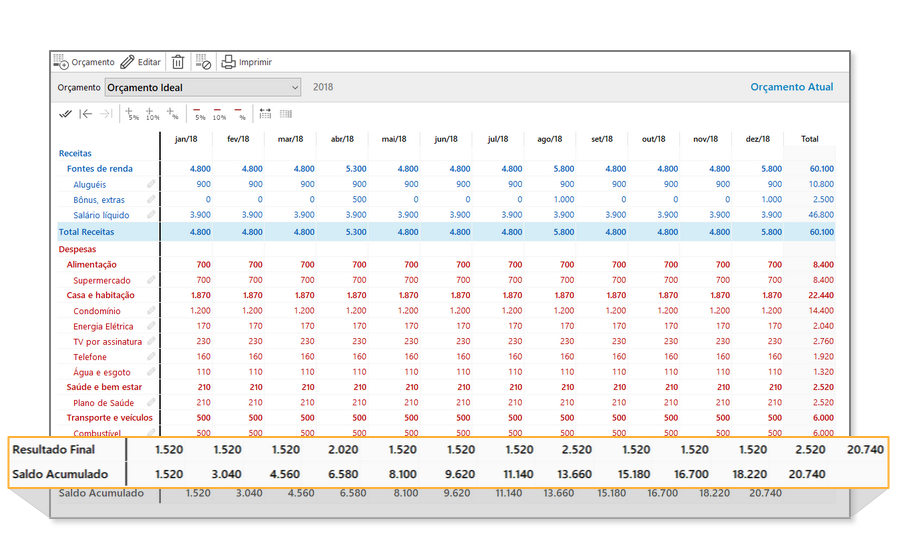Click the greyed grid icon in second toolbar
Screen dimensions: 900x550
tap(286, 114)
